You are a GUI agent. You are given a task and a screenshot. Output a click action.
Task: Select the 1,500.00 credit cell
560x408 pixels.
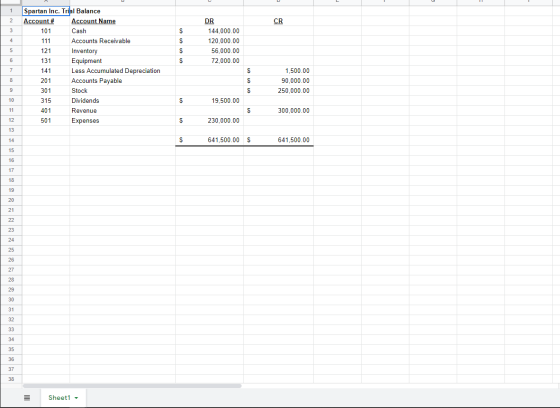tap(279, 71)
